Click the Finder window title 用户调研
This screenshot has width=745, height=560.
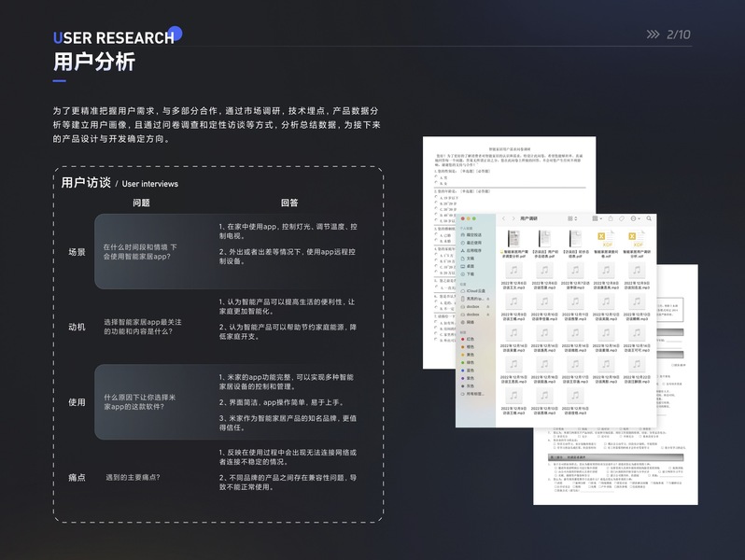pyautogui.click(x=528, y=218)
